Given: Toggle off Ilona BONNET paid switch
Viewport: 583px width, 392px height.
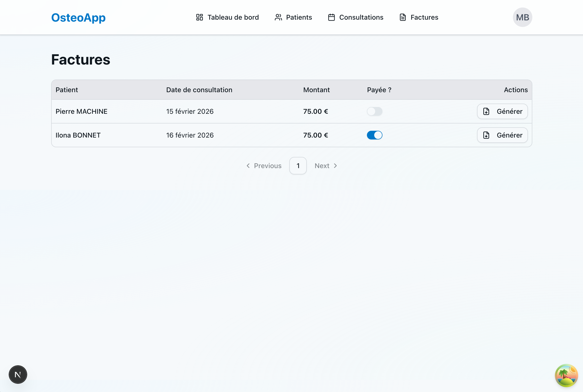Looking at the screenshot, I should [374, 135].
